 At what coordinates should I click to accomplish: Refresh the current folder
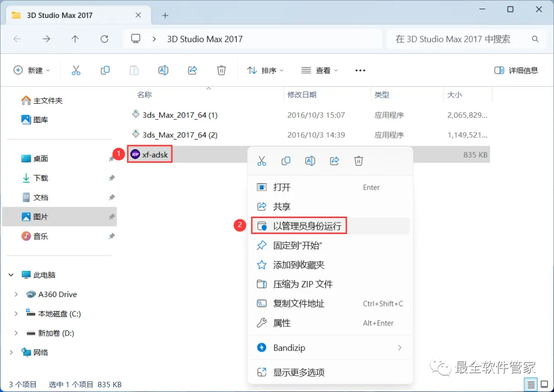point(104,39)
